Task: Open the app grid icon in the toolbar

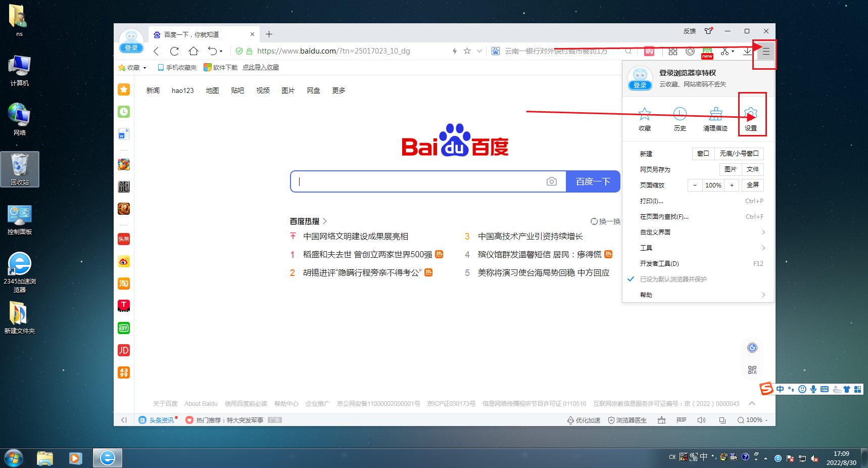Action: point(673,52)
